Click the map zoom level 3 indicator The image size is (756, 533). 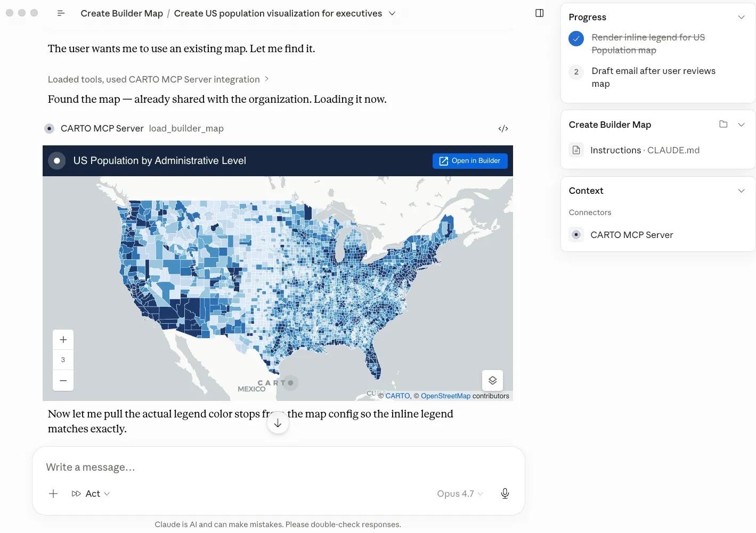[x=63, y=360]
